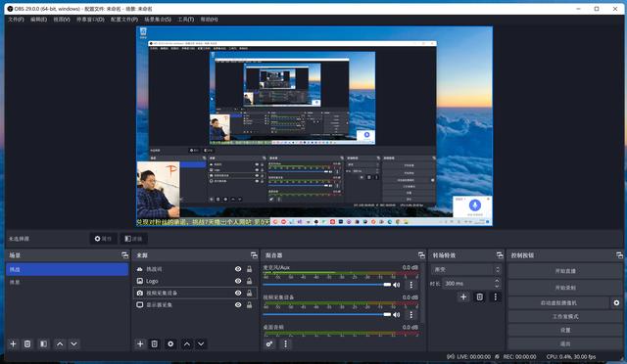Open options menu for Mic/Aux channel

pos(411,285)
